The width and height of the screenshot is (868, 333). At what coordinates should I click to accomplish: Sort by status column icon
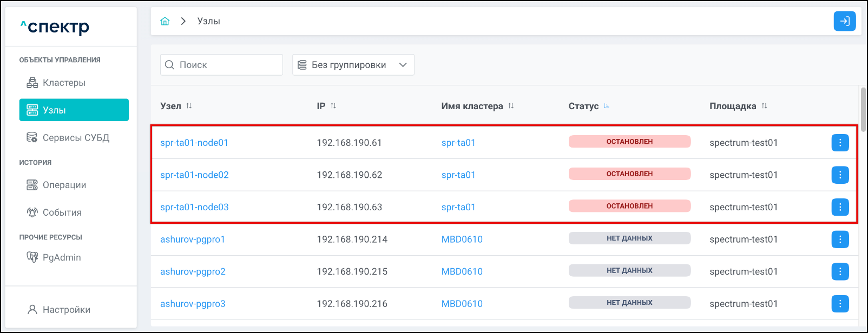(607, 106)
